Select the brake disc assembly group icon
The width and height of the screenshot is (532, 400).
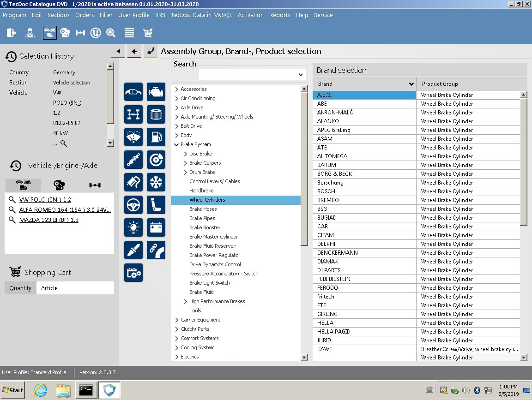pyautogui.click(x=156, y=160)
